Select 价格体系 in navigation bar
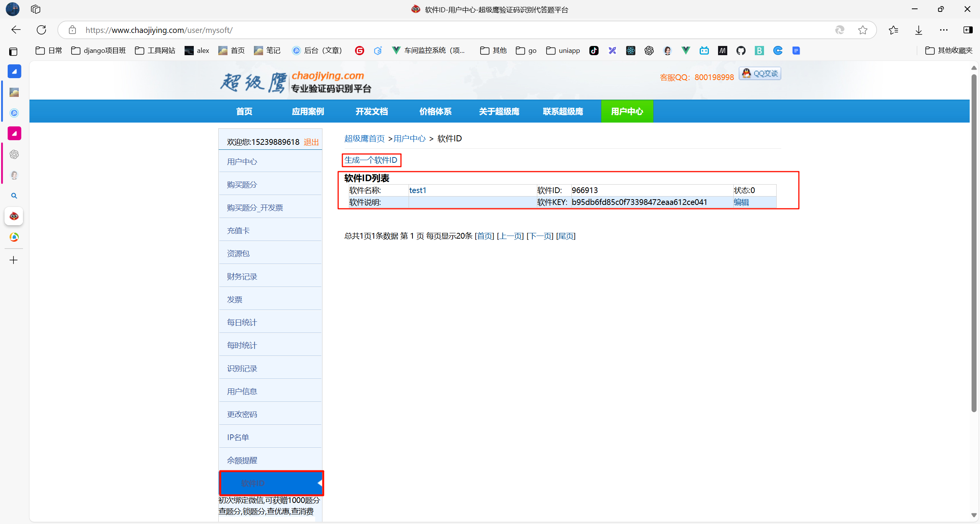Screen dimensions: 980x524 [435, 111]
